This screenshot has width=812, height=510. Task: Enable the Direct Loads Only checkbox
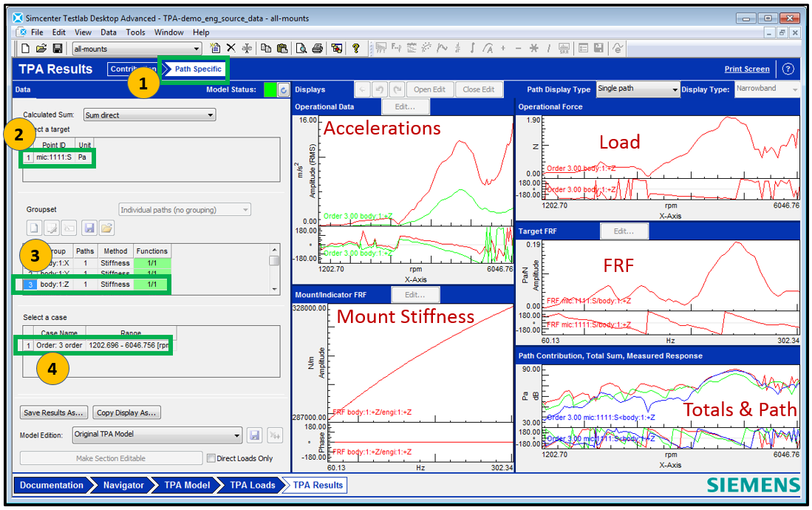point(211,458)
